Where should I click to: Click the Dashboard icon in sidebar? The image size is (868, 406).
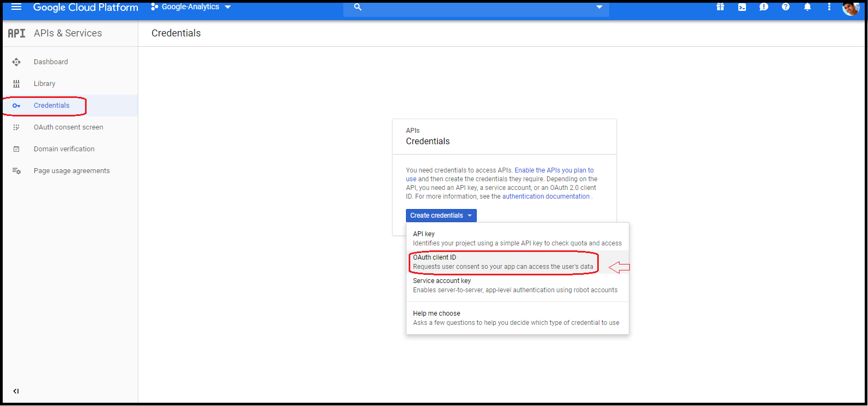[x=16, y=62]
